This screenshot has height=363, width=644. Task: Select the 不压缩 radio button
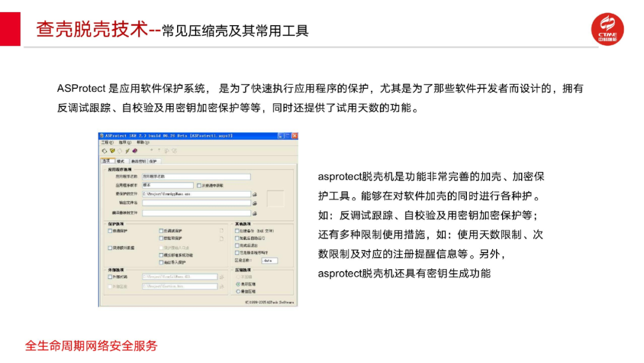click(x=238, y=277)
